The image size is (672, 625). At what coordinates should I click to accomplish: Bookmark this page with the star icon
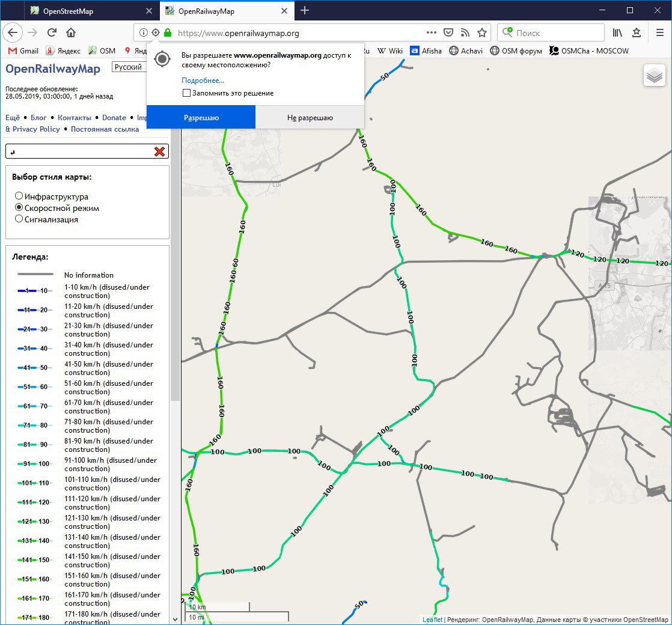[482, 32]
